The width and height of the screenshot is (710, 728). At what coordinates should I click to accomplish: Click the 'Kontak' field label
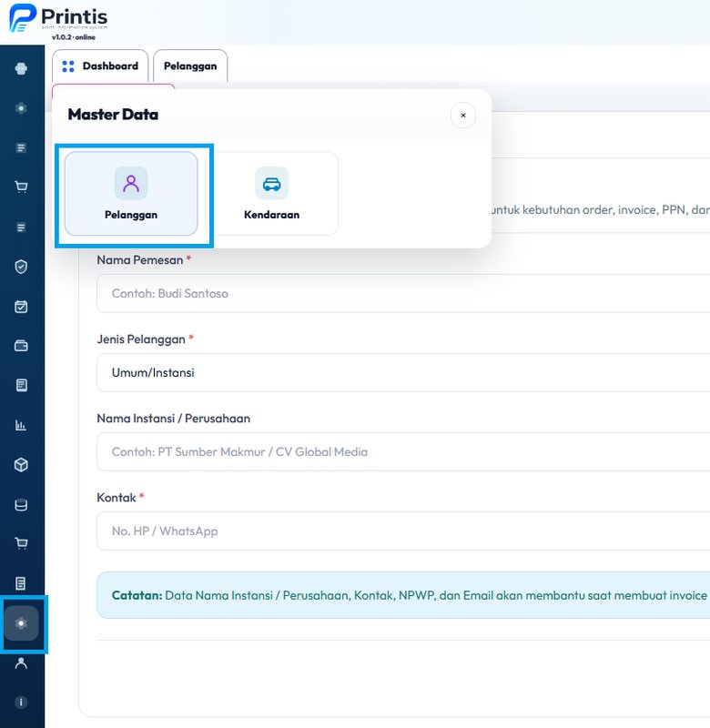(117, 498)
